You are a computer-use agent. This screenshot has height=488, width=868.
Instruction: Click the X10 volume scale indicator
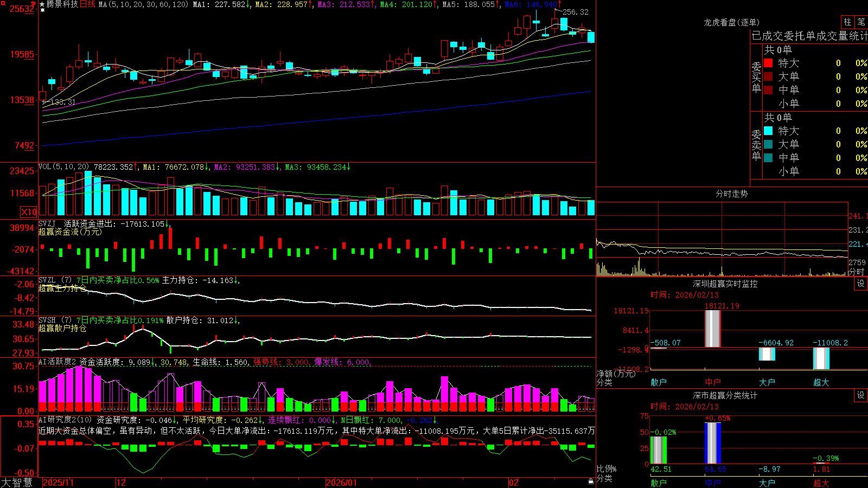pos(29,212)
